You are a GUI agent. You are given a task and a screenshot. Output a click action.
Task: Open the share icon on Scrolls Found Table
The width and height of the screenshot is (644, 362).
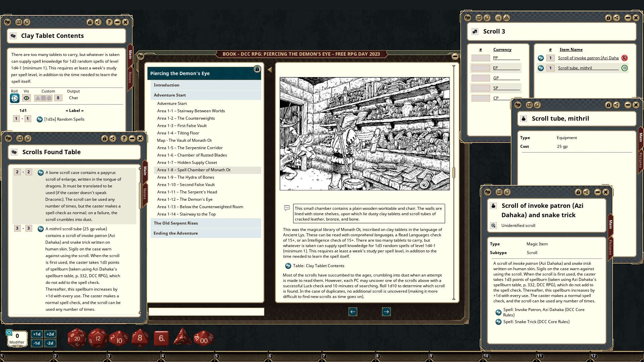[113, 138]
